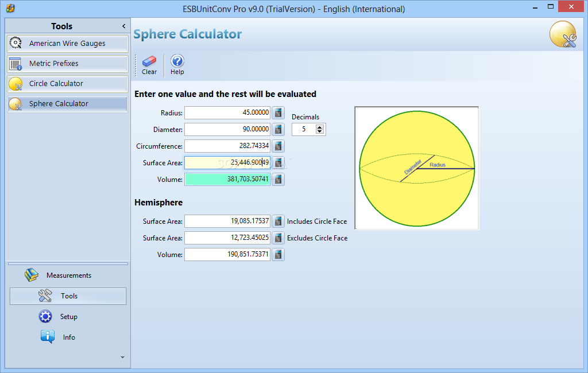588x373 pixels.
Task: Click the 'Includes Circle Face' label
Action: [317, 222]
